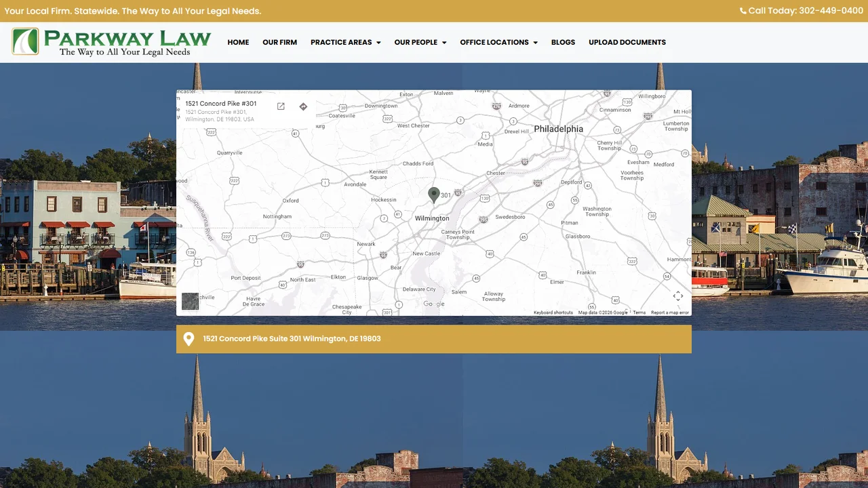The image size is (868, 488).
Task: Click Philadelphia label on map
Action: pyautogui.click(x=558, y=129)
